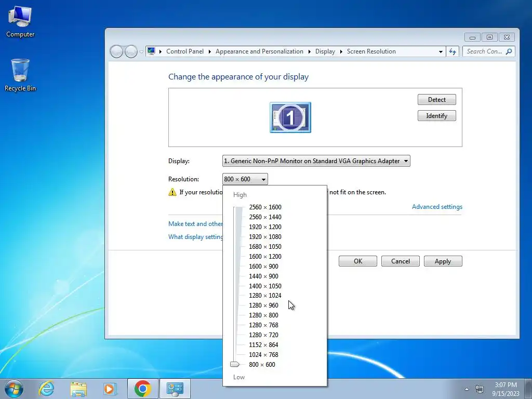Open the Computer desktop icon
The image size is (532, 399).
coord(20,22)
